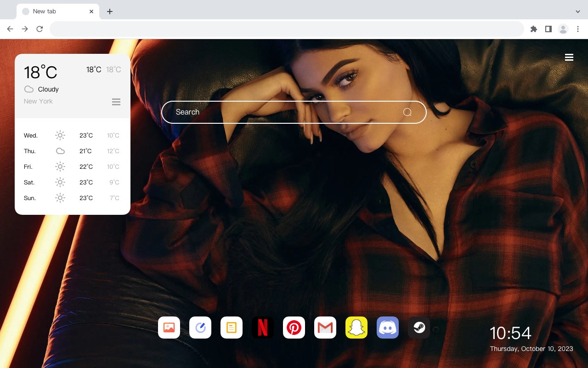Click the Thursday, October 10, 2023 date
588x368 pixels.
point(531,349)
